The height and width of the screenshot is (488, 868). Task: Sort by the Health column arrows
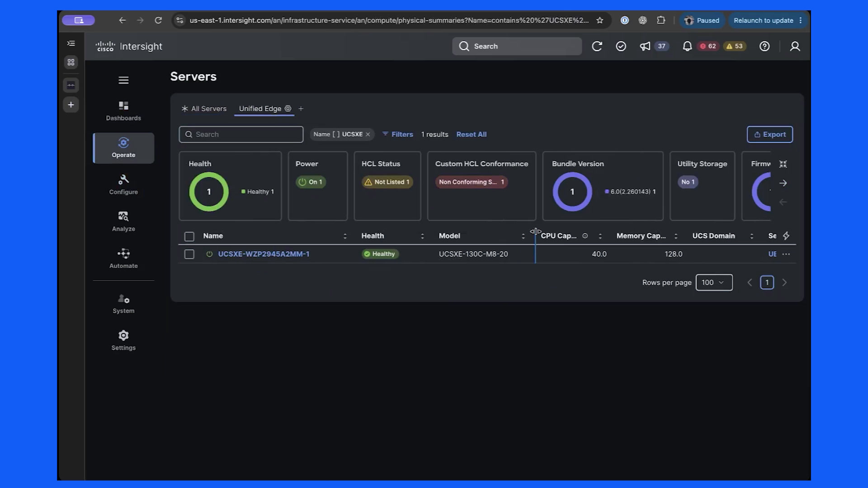(422, 236)
